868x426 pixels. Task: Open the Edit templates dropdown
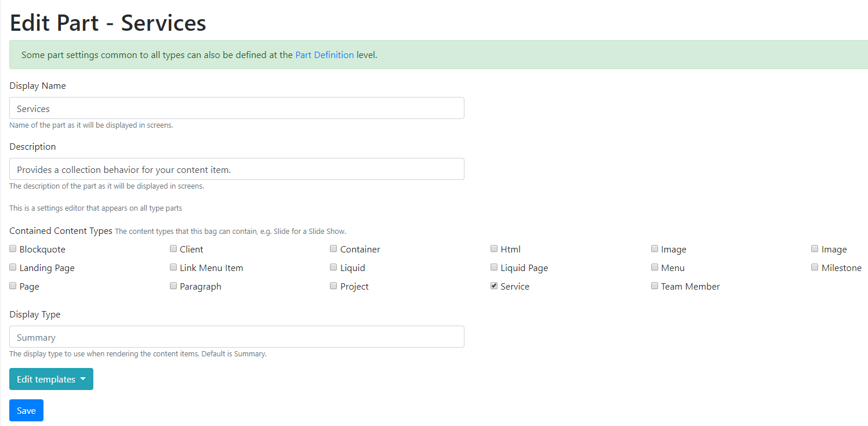point(51,379)
